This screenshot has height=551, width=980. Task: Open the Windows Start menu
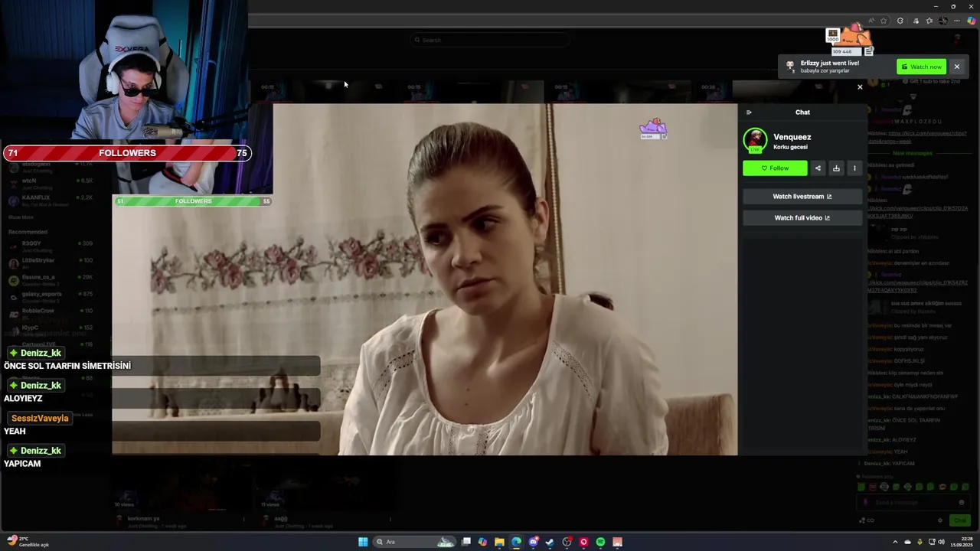[363, 542]
